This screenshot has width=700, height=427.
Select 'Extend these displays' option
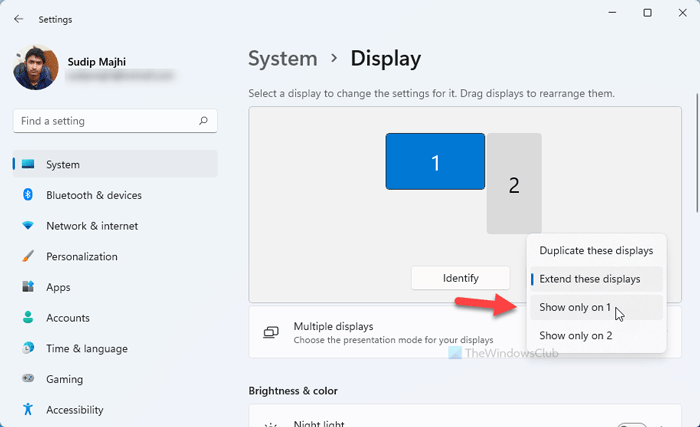589,279
